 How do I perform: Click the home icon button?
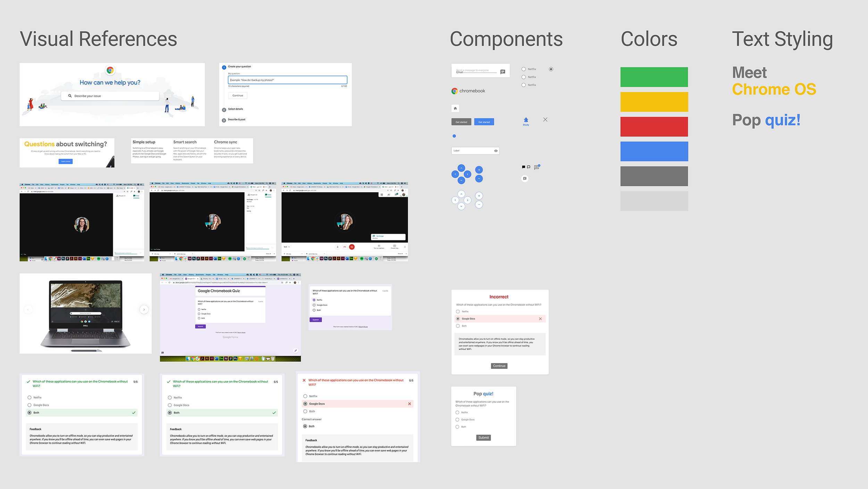point(455,108)
